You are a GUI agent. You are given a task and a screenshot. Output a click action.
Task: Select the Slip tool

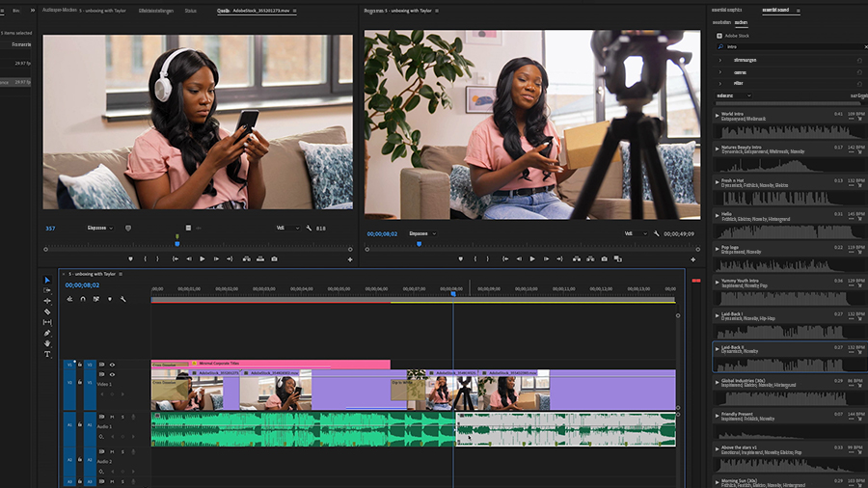(47, 322)
